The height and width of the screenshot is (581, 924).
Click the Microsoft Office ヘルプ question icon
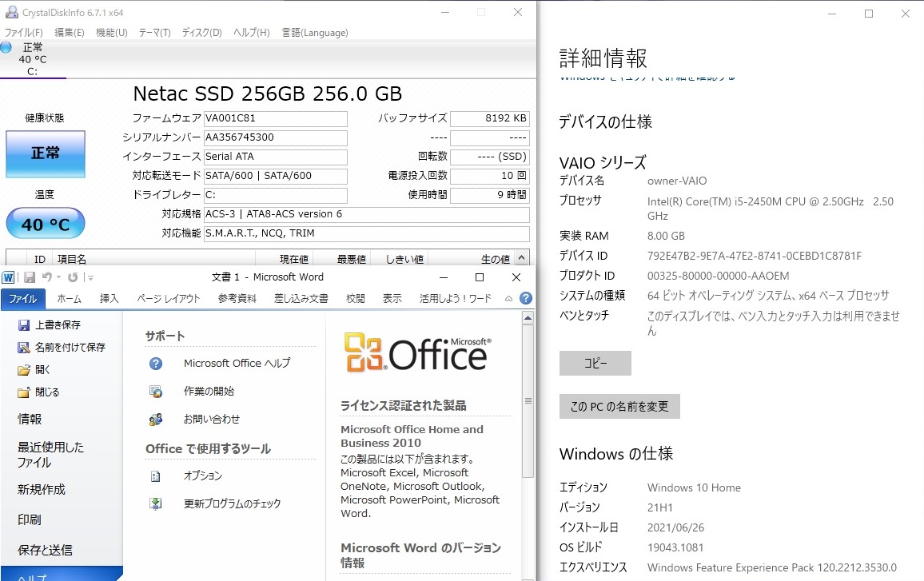click(156, 364)
